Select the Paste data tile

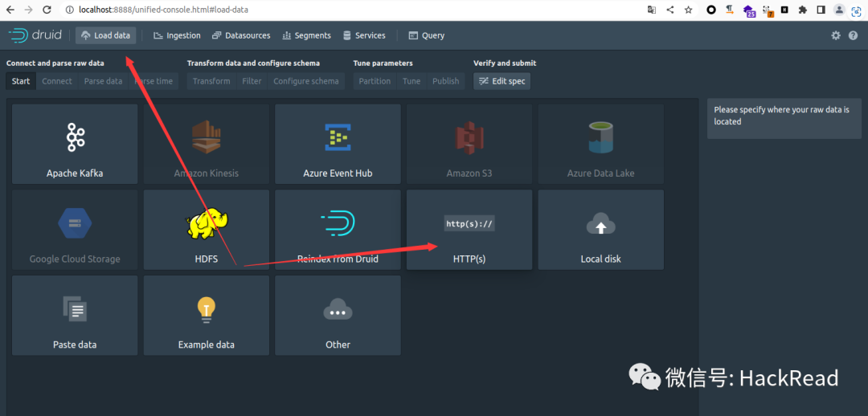(75, 316)
